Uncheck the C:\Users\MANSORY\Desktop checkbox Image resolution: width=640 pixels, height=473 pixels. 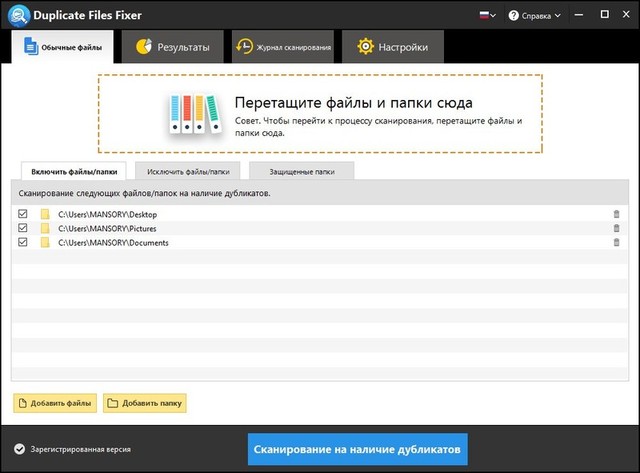click(x=23, y=214)
